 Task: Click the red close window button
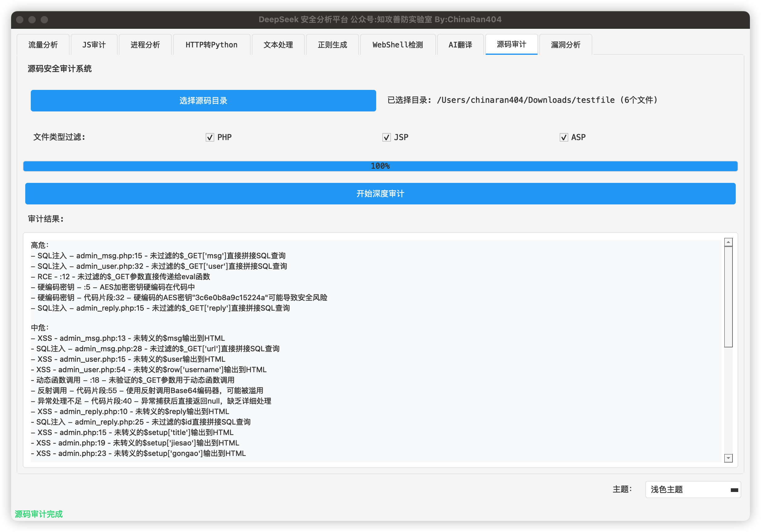click(x=20, y=20)
